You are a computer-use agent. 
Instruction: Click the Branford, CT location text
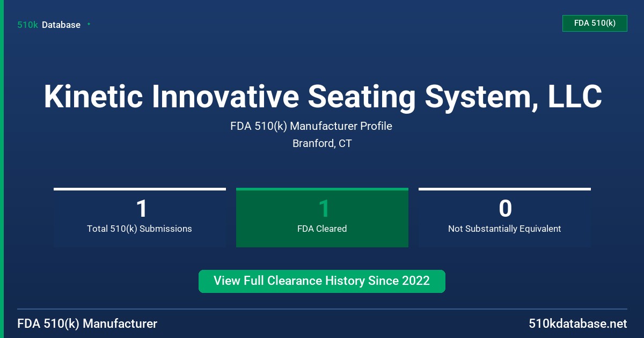click(322, 144)
